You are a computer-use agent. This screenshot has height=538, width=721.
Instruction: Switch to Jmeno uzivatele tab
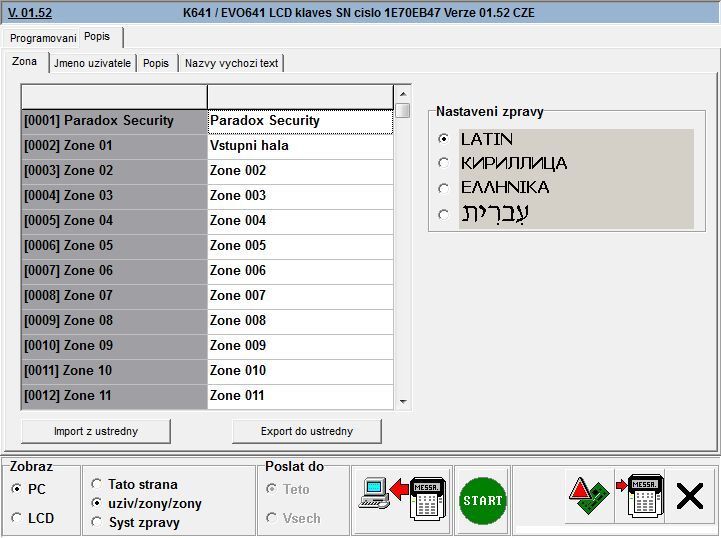[x=92, y=63]
